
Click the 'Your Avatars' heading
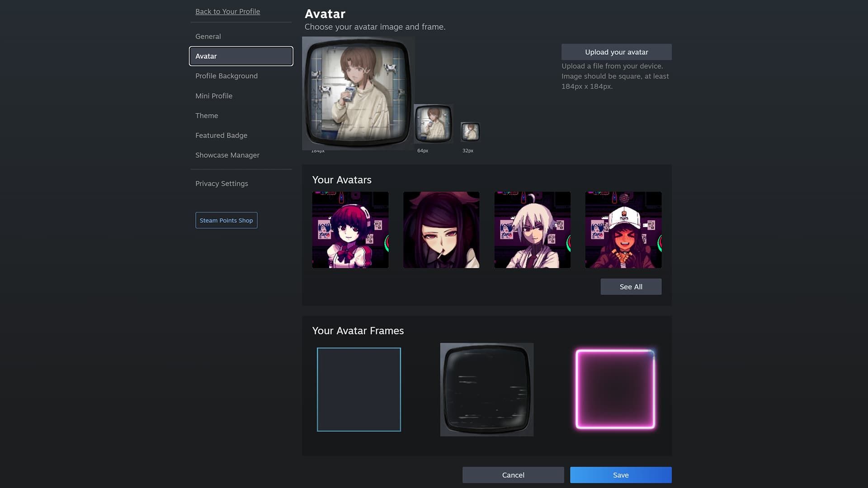point(342,180)
